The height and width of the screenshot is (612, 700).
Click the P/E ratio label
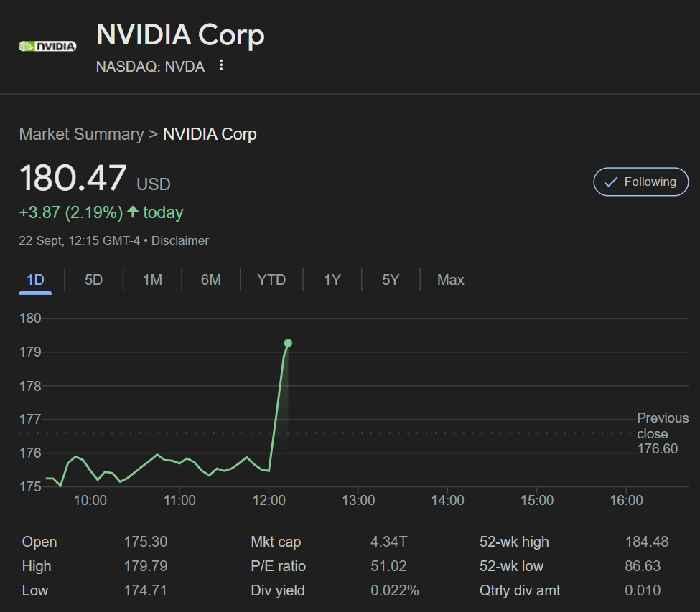pyautogui.click(x=278, y=566)
